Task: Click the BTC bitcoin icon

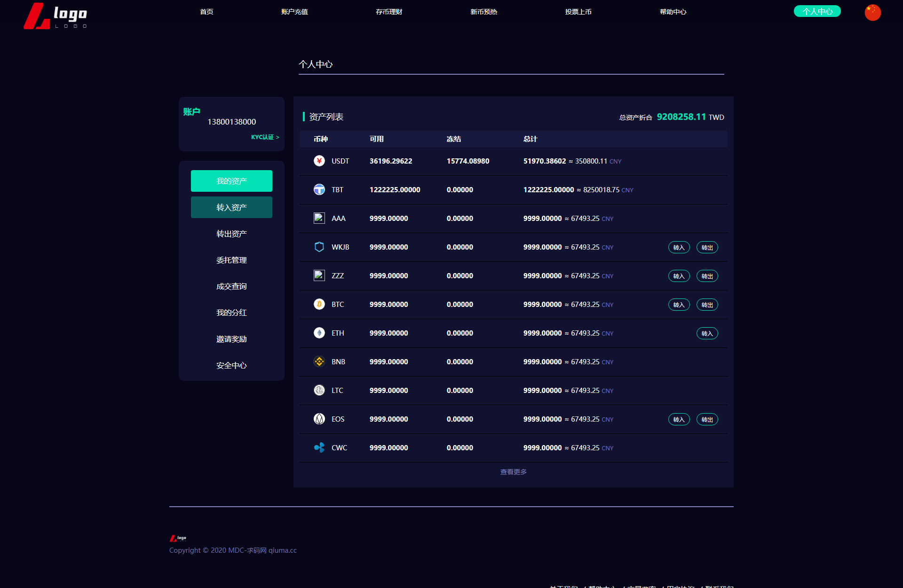Action: tap(319, 304)
